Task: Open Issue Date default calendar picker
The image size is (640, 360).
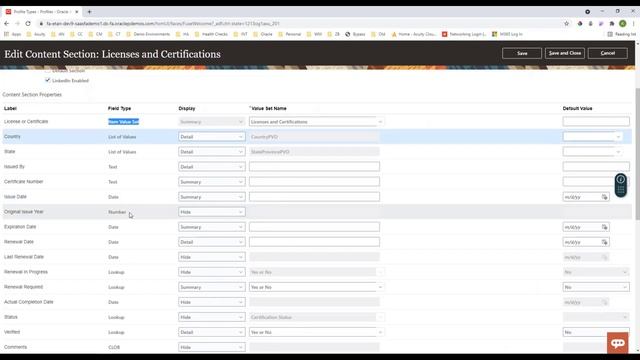Action: tap(604, 197)
